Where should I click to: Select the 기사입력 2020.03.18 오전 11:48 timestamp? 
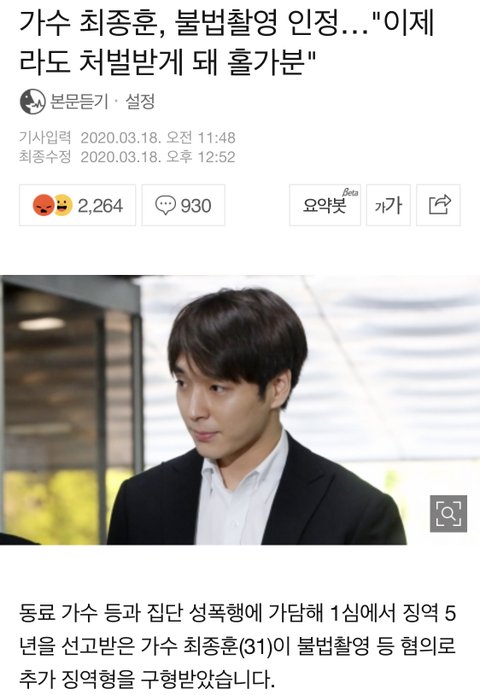coord(127,137)
